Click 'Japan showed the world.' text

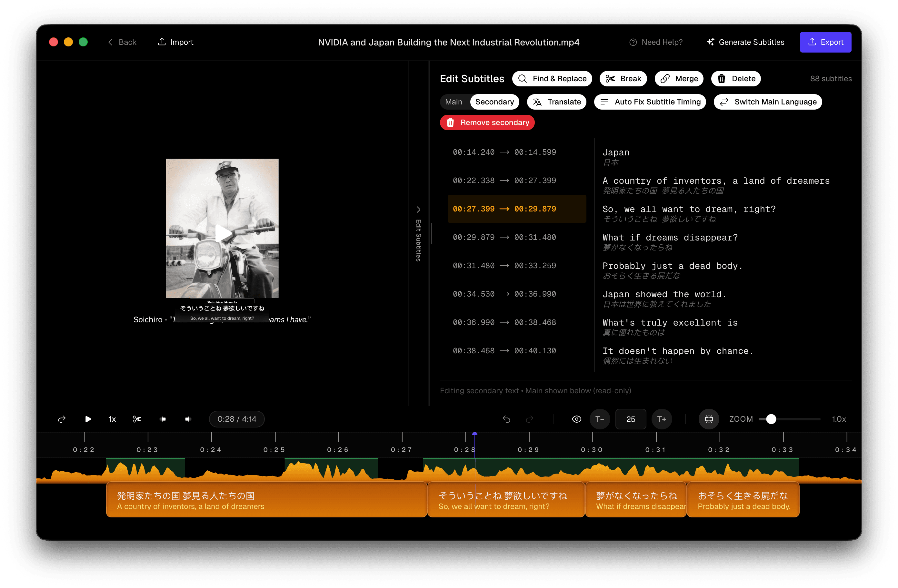pyautogui.click(x=664, y=294)
